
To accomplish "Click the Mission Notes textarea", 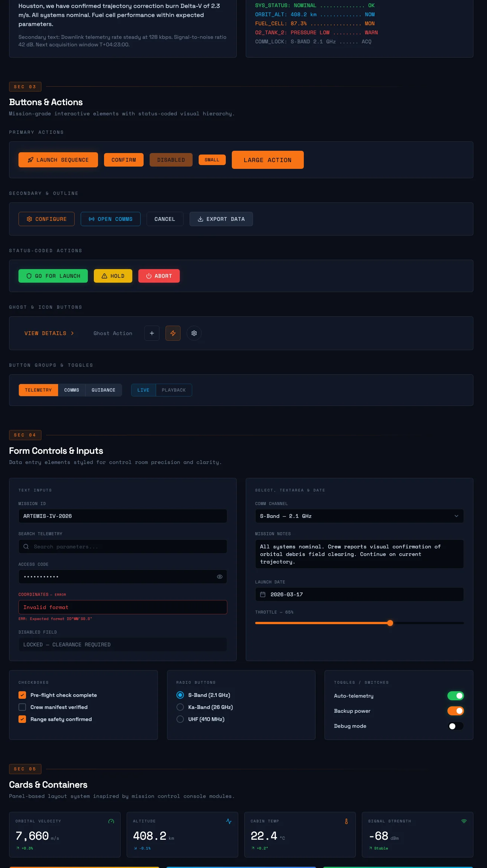I will [x=359, y=554].
